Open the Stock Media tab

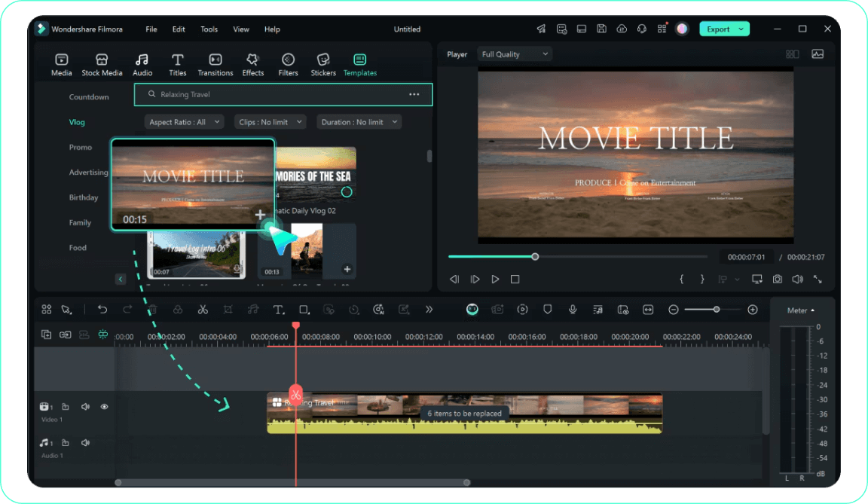(102, 65)
